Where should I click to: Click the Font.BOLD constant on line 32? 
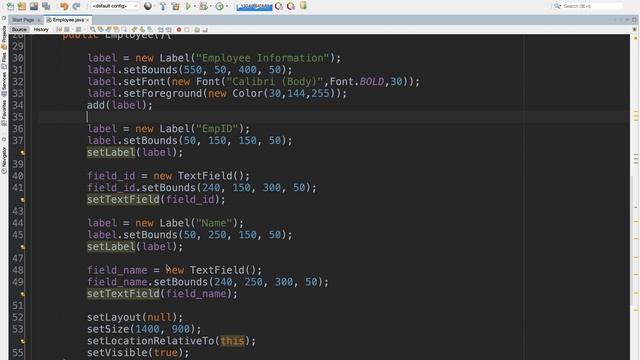tap(357, 82)
